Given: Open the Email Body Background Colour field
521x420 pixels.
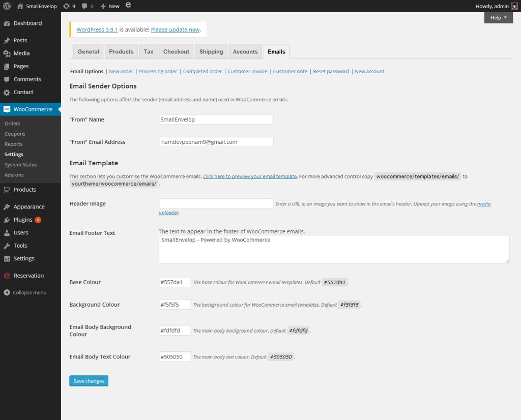Looking at the screenshot, I should coord(175,331).
